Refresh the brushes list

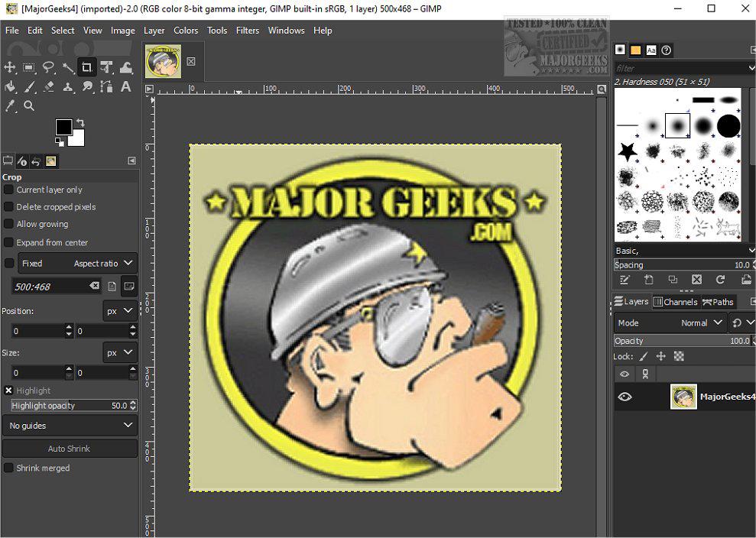click(720, 280)
